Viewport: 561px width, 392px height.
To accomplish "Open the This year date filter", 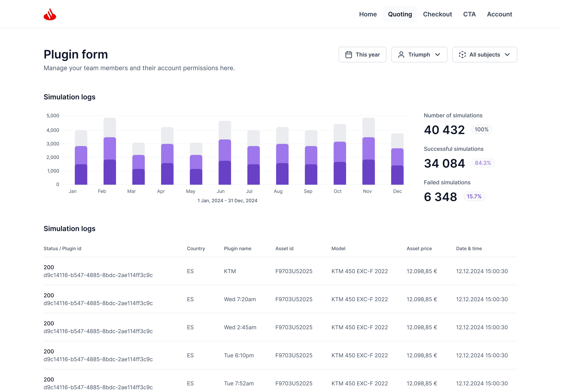I will pos(362,55).
